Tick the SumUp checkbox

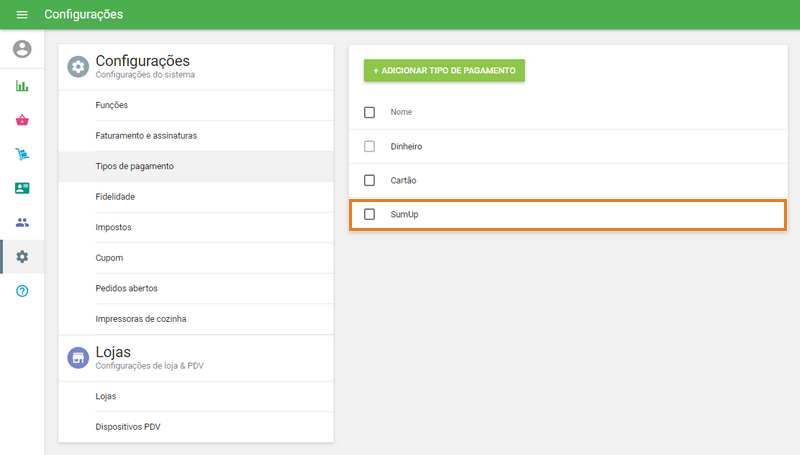tap(369, 214)
